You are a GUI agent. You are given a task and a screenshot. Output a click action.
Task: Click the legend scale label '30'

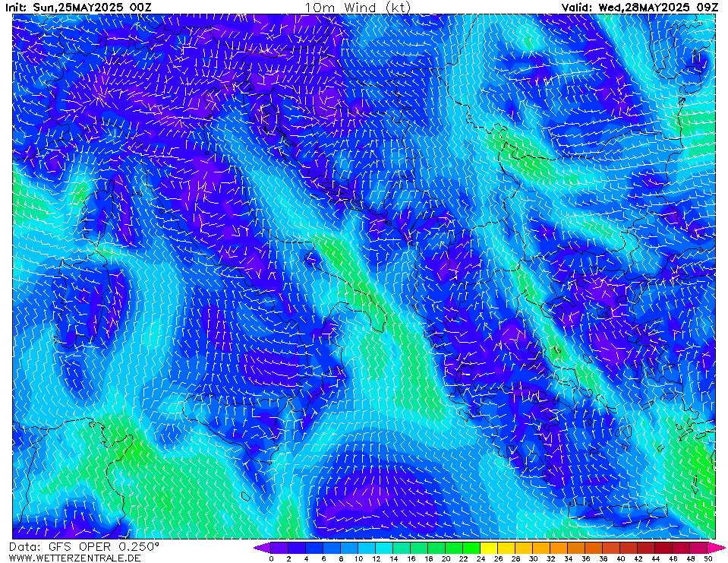pos(533,558)
